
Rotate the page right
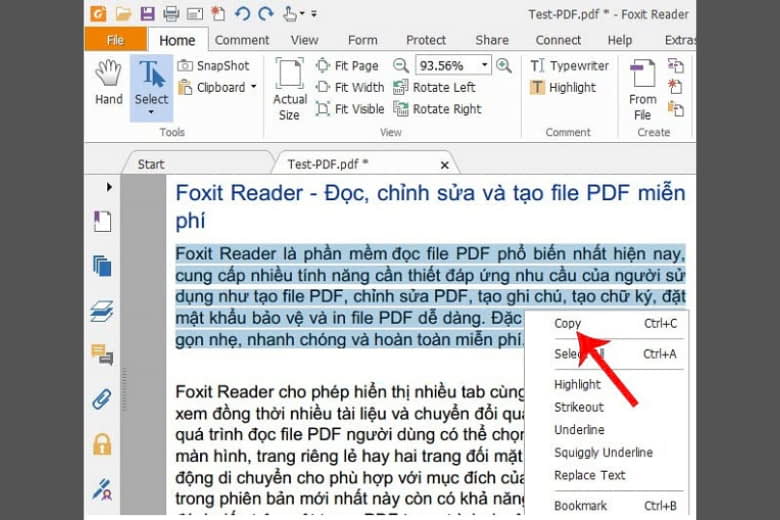(437, 109)
